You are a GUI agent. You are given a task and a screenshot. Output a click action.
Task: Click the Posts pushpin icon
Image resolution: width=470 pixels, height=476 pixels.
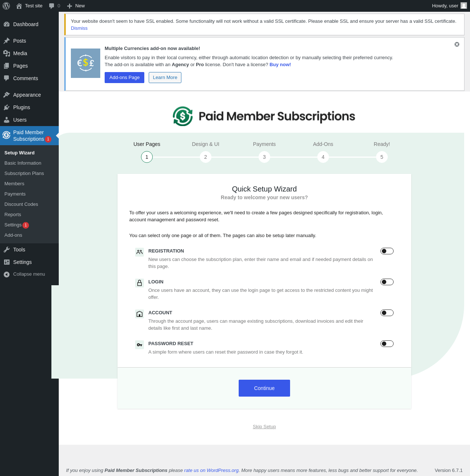pyautogui.click(x=7, y=41)
